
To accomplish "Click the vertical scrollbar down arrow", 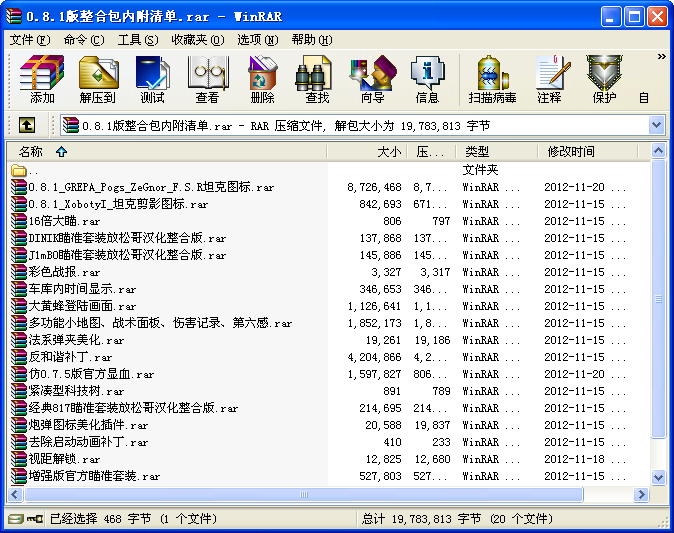I will 659,477.
